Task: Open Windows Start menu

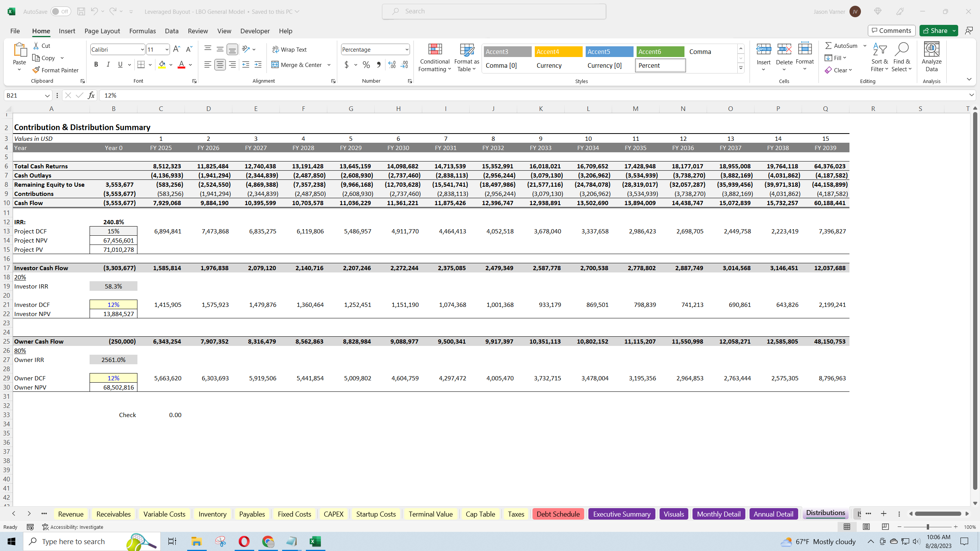Action: [11, 541]
